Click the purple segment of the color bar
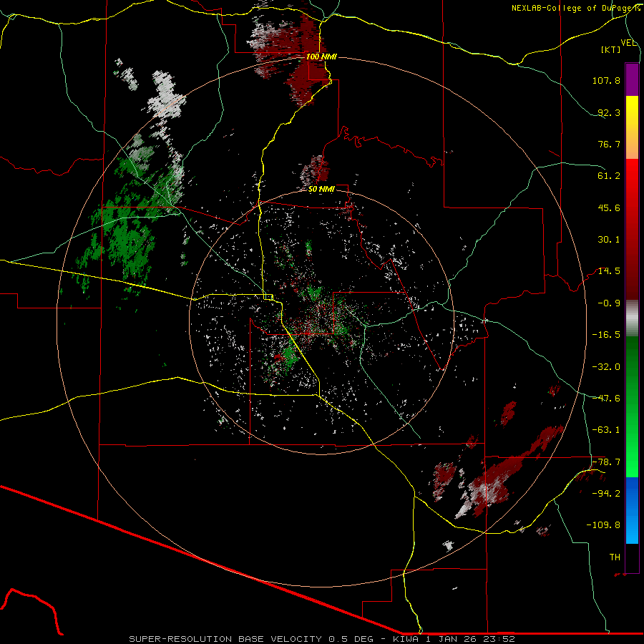The width and height of the screenshot is (644, 644). point(632,79)
